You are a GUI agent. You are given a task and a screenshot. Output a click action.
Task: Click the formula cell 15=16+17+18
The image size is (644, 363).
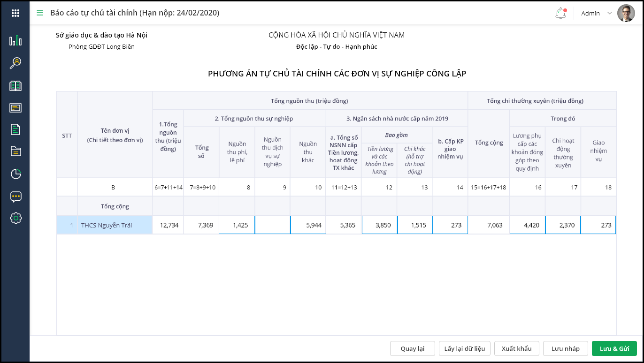[x=489, y=188]
